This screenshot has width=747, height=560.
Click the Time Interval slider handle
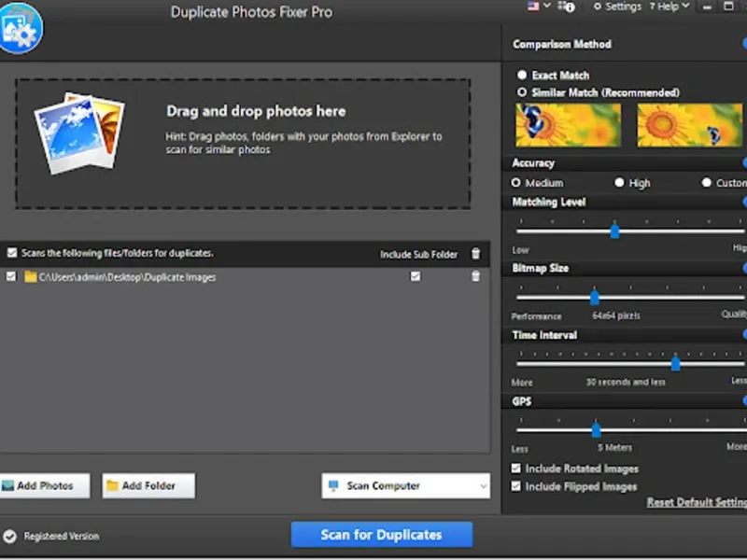pos(675,364)
